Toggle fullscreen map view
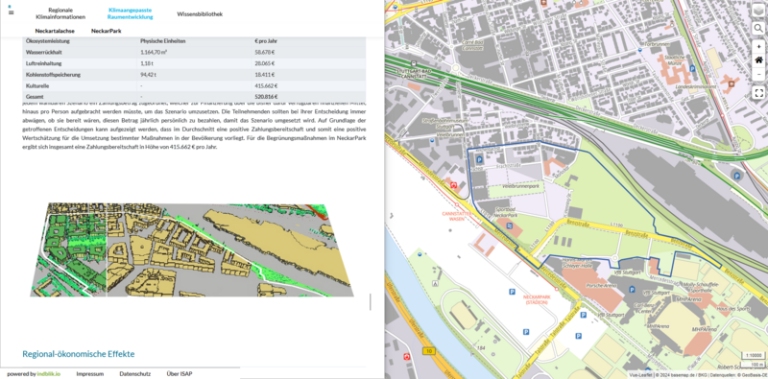The width and height of the screenshot is (768, 379). coord(758,93)
